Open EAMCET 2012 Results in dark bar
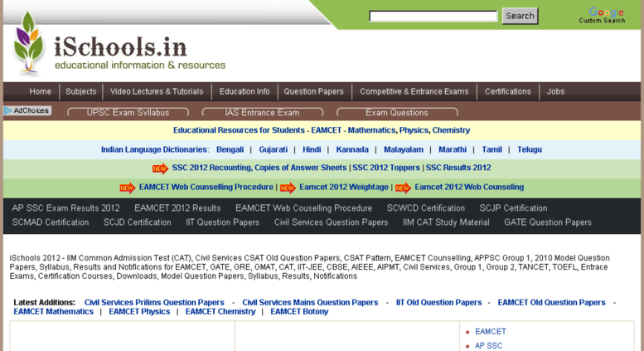Image resolution: width=644 pixels, height=351 pixels. [x=177, y=208]
